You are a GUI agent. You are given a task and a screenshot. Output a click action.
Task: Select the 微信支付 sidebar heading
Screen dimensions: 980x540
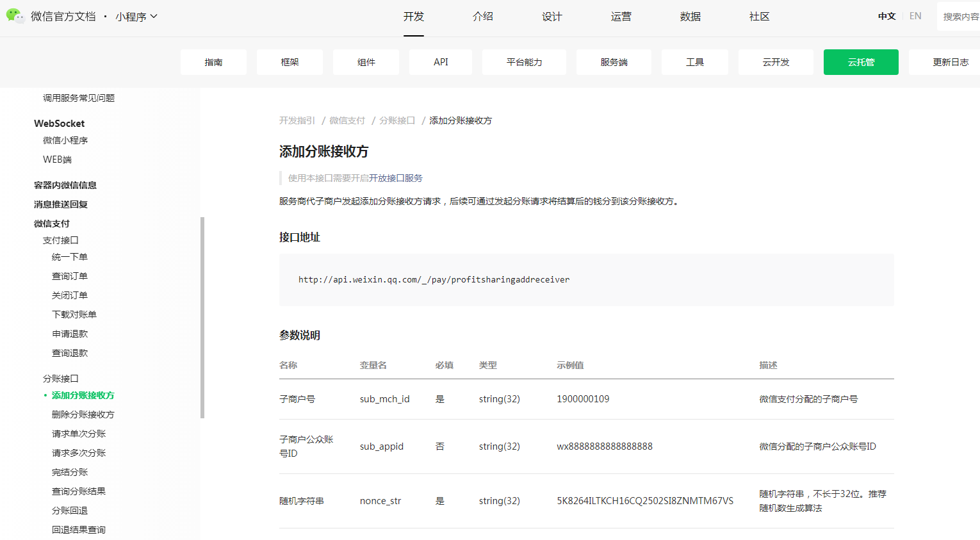click(x=52, y=224)
